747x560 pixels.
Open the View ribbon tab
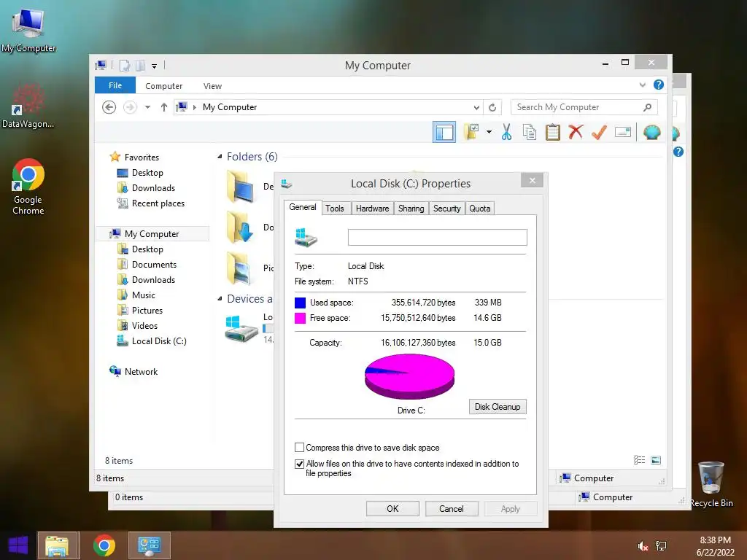coord(212,86)
